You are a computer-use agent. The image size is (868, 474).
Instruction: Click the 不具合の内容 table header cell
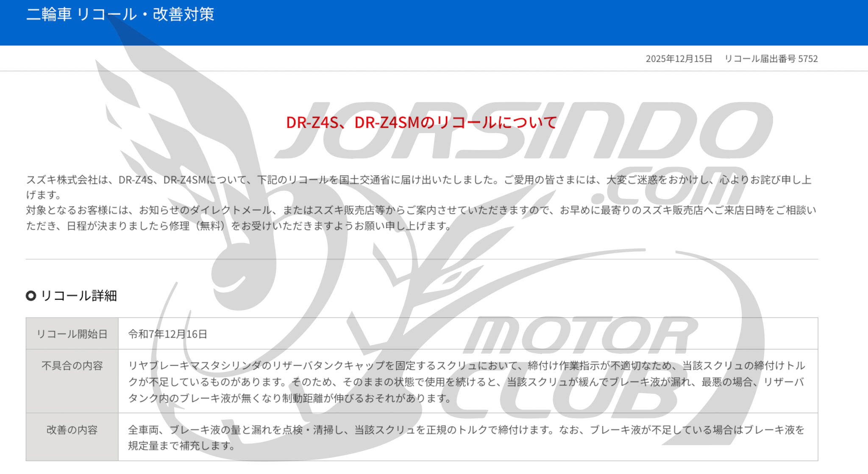72,381
